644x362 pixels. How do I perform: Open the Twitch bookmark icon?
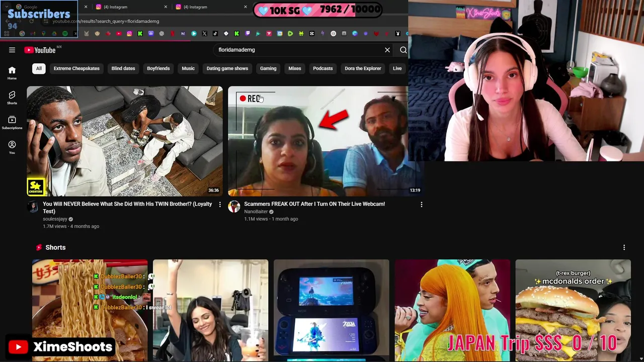coord(248,34)
